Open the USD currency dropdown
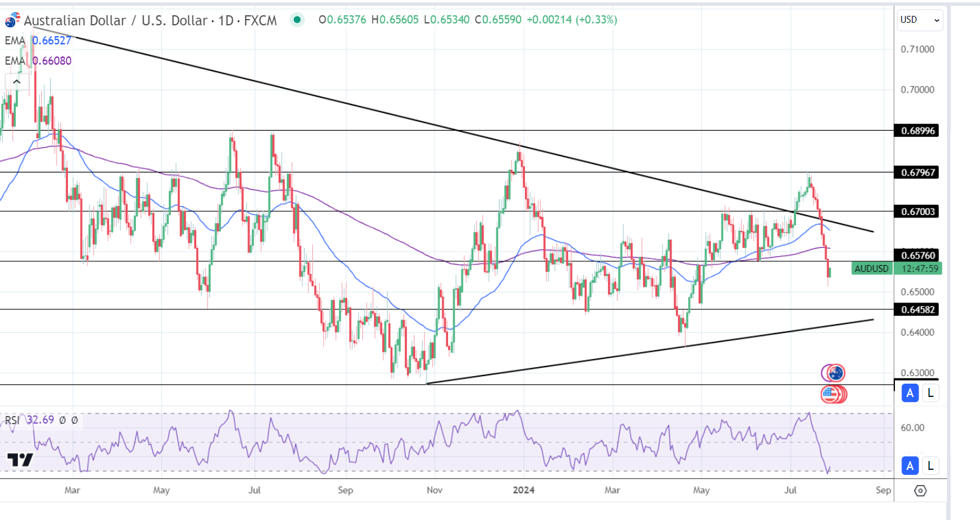 920,20
